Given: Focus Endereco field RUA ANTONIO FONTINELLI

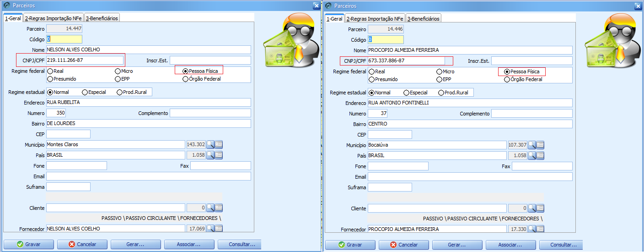Looking at the screenshot, I should pyautogui.click(x=470, y=103).
